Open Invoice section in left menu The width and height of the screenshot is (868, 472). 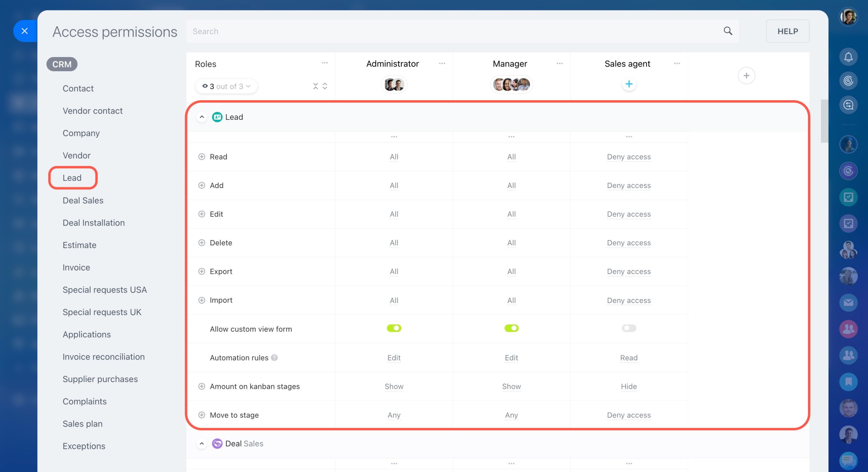(x=76, y=267)
